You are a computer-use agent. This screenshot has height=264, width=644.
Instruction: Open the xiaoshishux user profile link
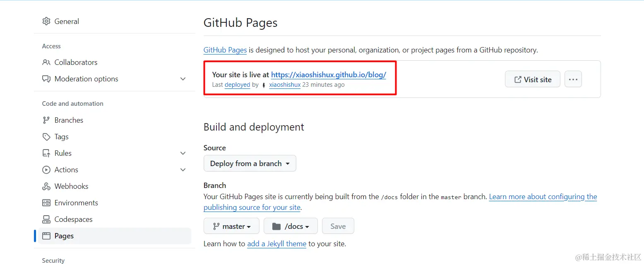point(285,85)
